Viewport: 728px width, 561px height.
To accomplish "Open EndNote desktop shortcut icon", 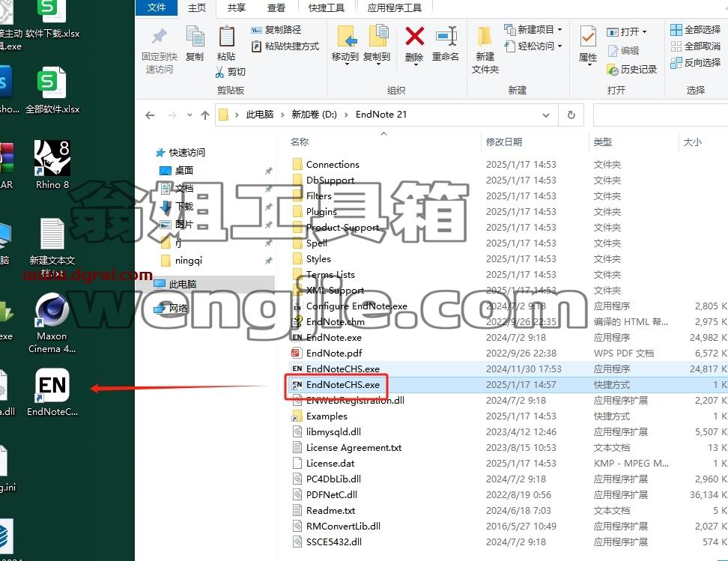I will (52, 392).
